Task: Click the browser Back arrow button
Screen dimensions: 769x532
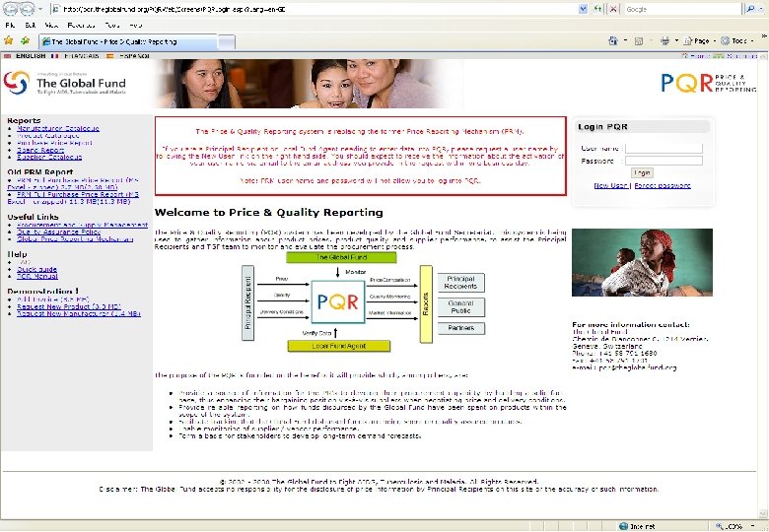Action: point(11,9)
